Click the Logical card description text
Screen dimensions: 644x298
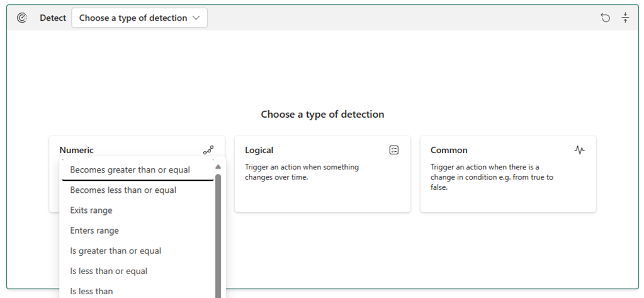302,172
